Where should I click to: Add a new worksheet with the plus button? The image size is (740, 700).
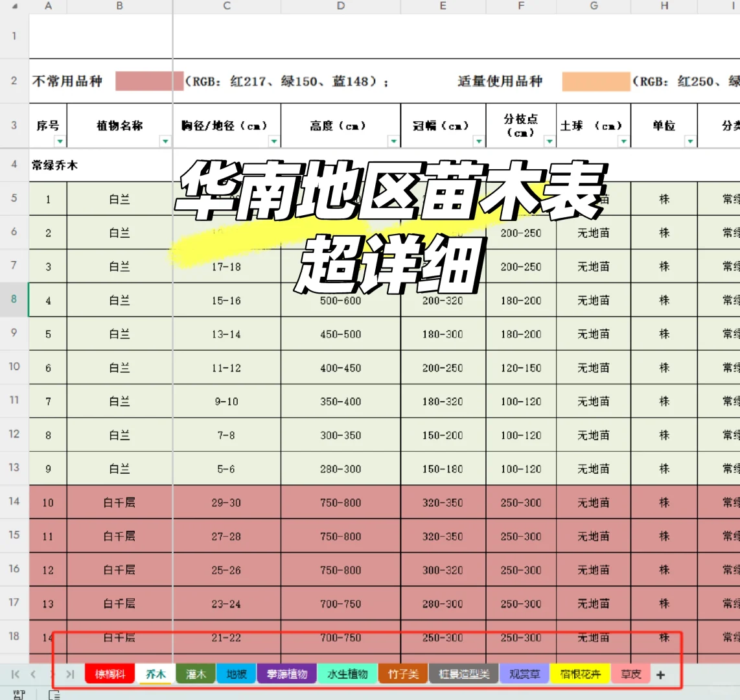(x=660, y=674)
